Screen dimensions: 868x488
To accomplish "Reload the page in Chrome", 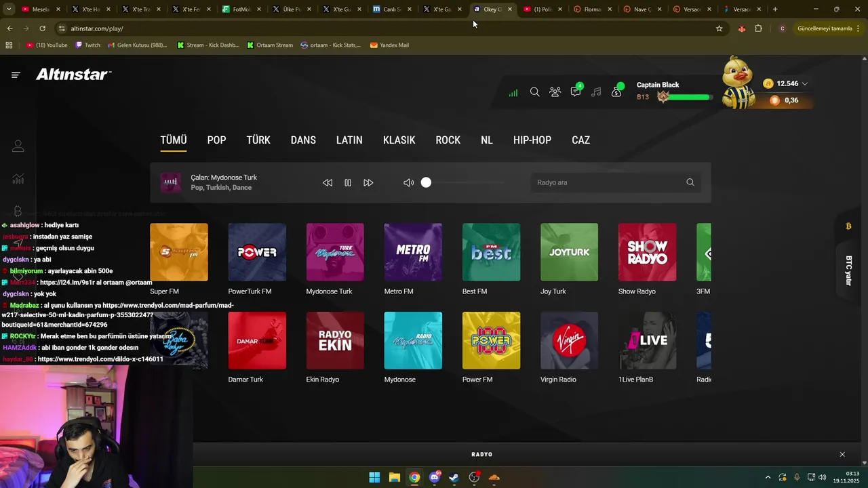I will [x=42, y=28].
